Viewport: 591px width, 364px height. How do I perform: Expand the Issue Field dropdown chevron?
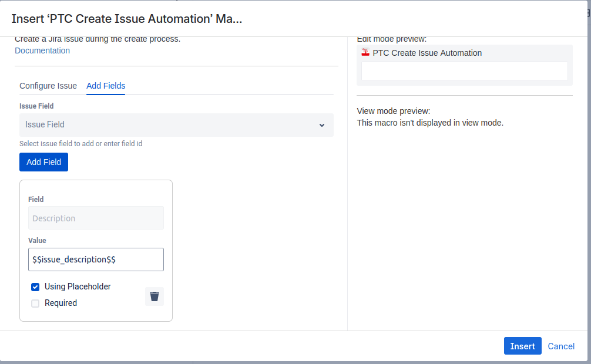point(321,125)
